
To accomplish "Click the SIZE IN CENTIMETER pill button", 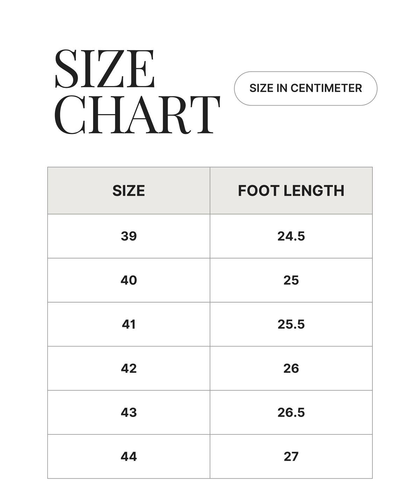I will (306, 88).
